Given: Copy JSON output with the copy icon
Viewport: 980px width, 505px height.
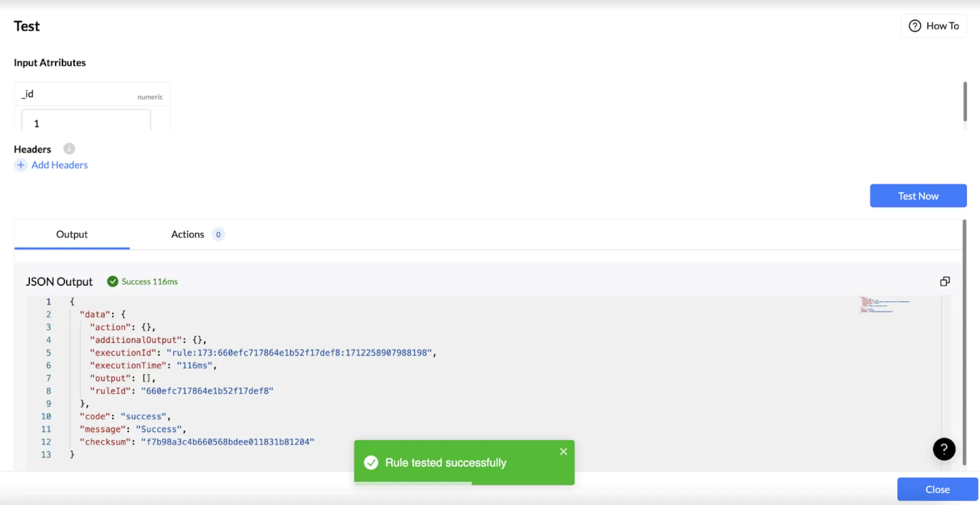Looking at the screenshot, I should coord(944,281).
